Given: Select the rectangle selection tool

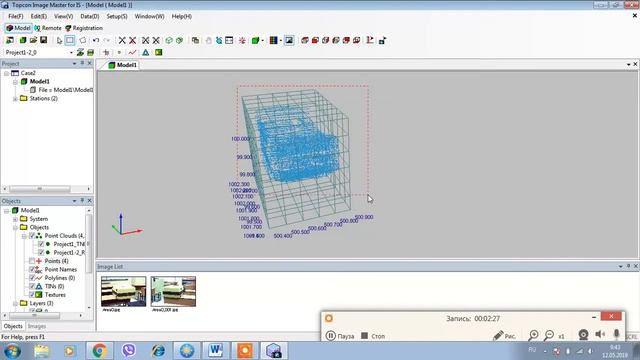Looking at the screenshot, I should 70,40.
